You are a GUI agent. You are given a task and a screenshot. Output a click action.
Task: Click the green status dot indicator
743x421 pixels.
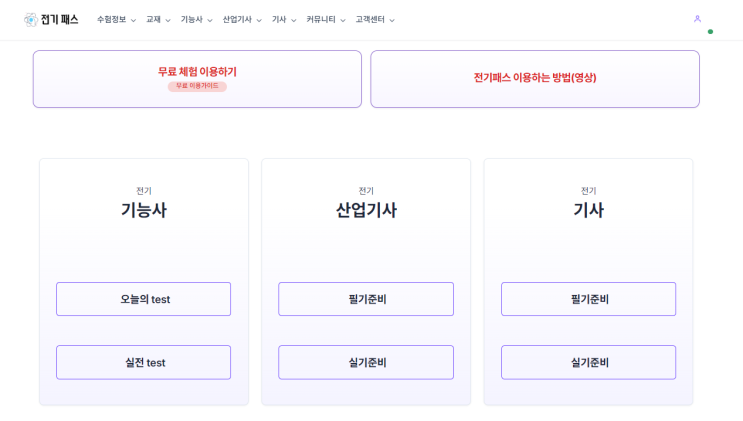710,32
